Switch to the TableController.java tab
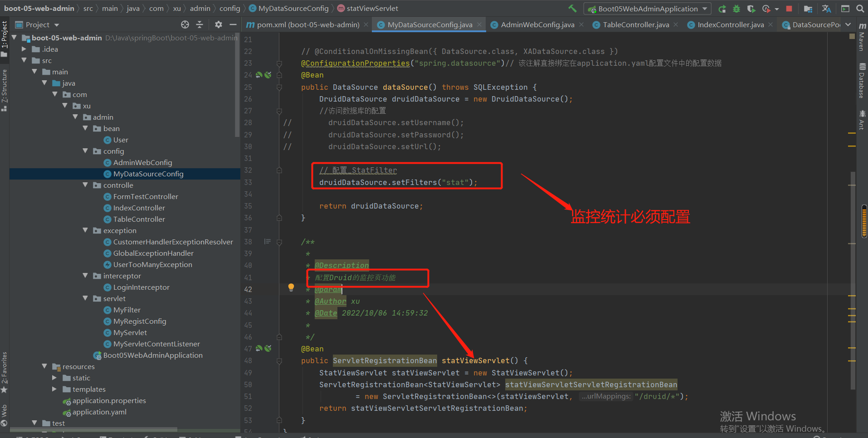 tap(636, 24)
